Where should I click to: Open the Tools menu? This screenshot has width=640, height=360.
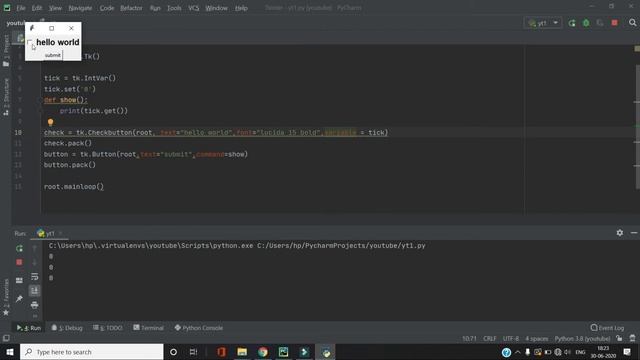tap(174, 8)
